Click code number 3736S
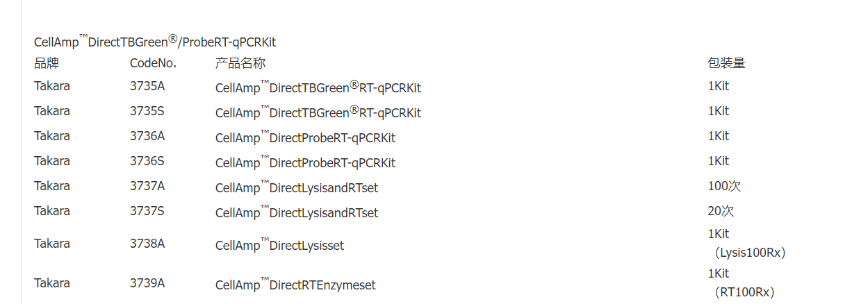This screenshot has width=868, height=304. (x=147, y=161)
